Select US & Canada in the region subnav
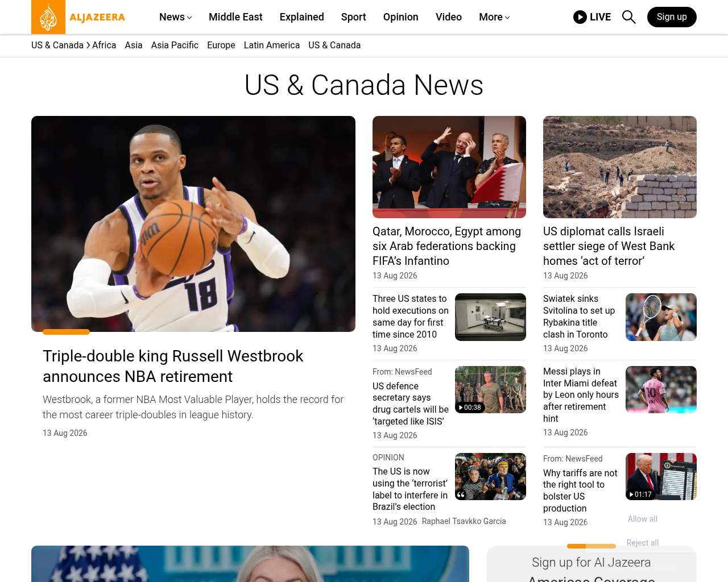Image resolution: width=728 pixels, height=582 pixels. pyautogui.click(x=334, y=45)
